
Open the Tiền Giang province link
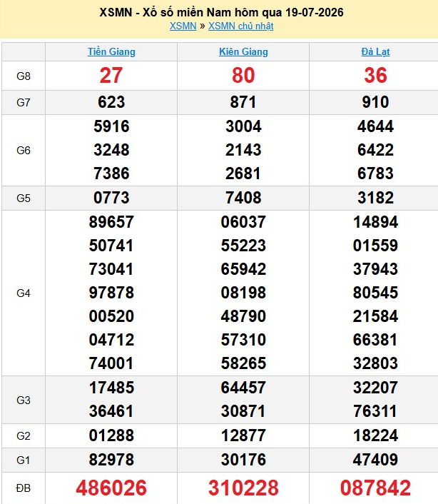[111, 51]
